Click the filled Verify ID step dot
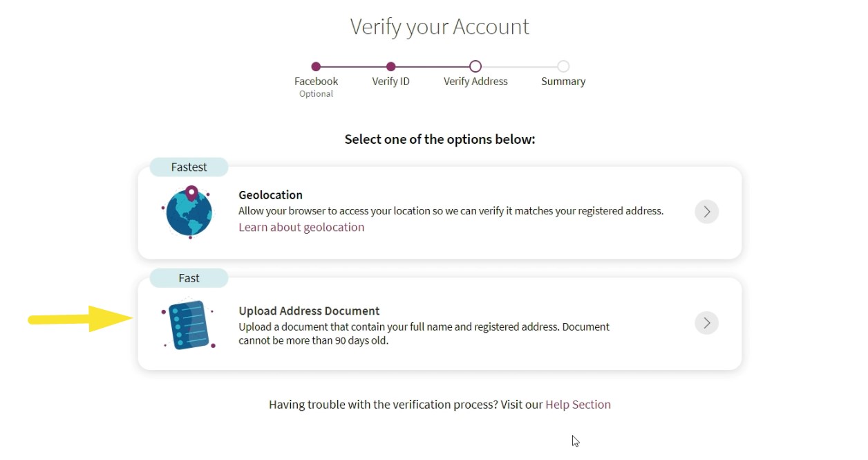 tap(391, 66)
